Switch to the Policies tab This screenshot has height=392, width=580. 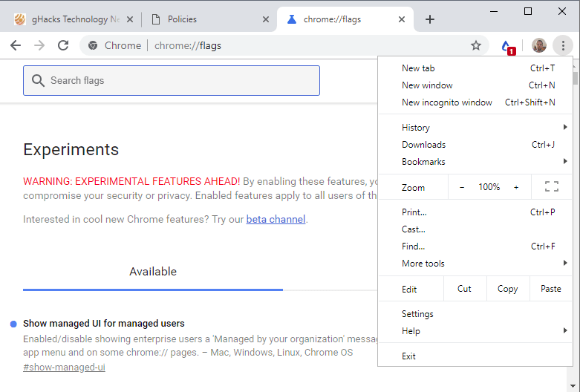pos(209,19)
